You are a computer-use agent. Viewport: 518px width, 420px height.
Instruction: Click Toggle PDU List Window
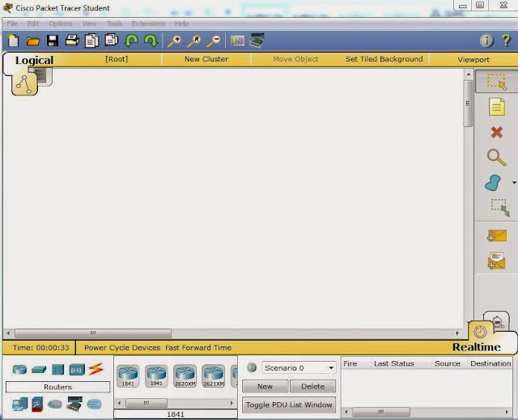pos(289,405)
